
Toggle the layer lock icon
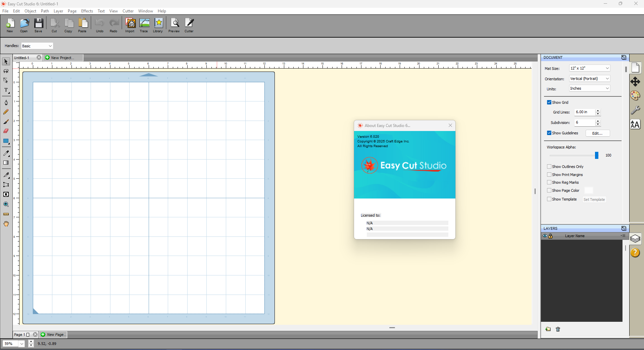(550, 236)
